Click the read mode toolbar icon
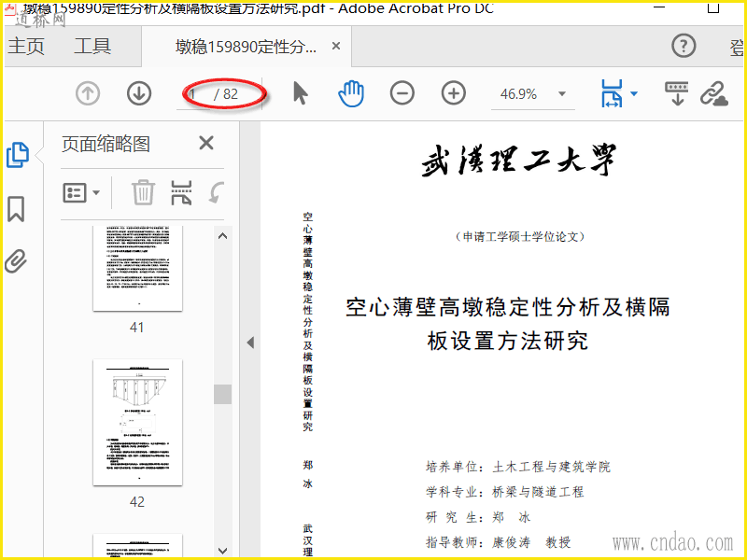This screenshot has width=747, height=560. (x=677, y=93)
